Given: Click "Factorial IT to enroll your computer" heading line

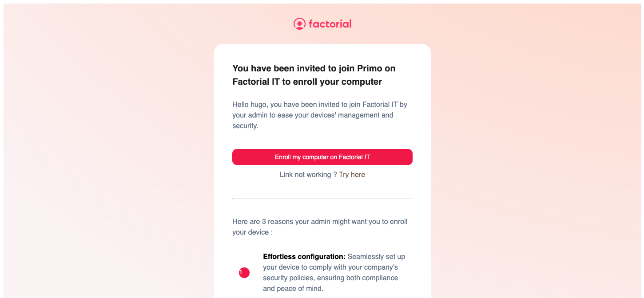Looking at the screenshot, I should tap(307, 82).
